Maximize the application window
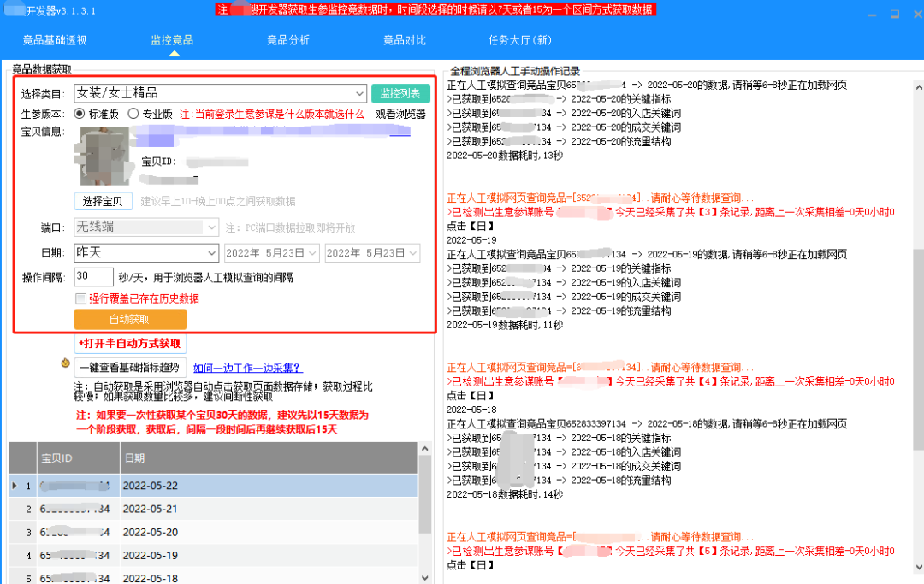The image size is (924, 584). tap(894, 13)
